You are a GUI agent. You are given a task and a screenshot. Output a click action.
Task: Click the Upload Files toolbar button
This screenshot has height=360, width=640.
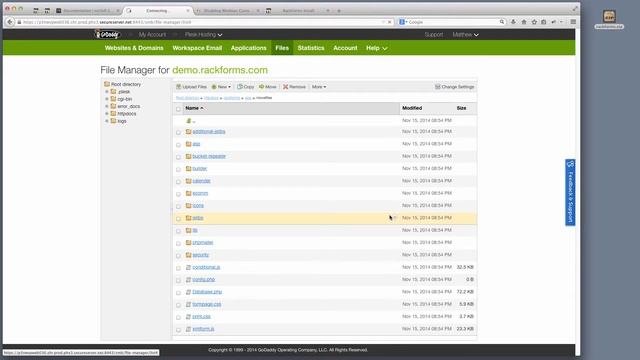coord(191,87)
